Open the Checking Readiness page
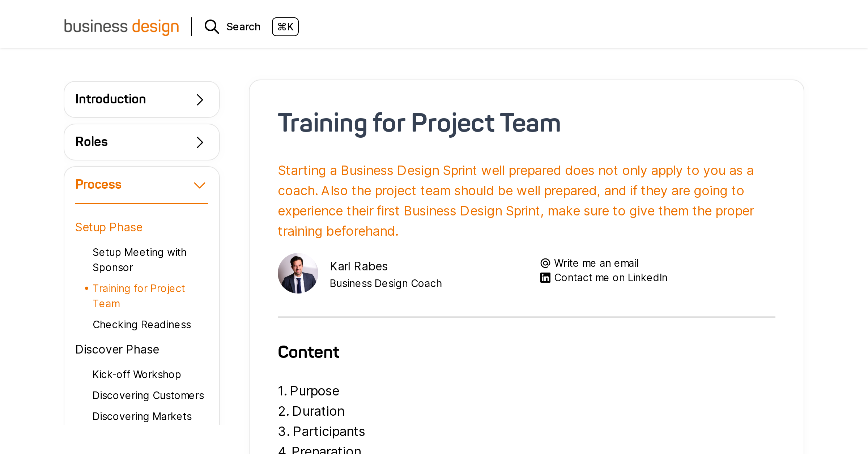This screenshot has width=868, height=454. (x=142, y=325)
